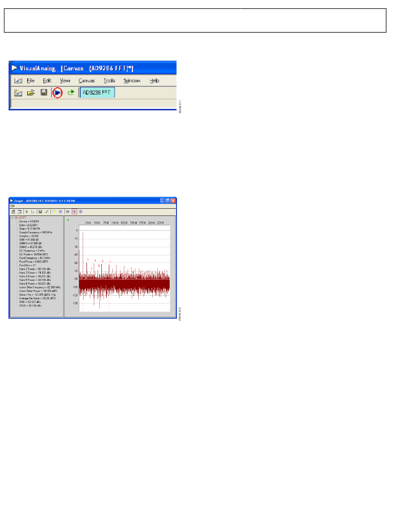403x532 pixels.
Task: Click the New Canvas icon in VisualAnalog toolbar
Action: pos(18,92)
